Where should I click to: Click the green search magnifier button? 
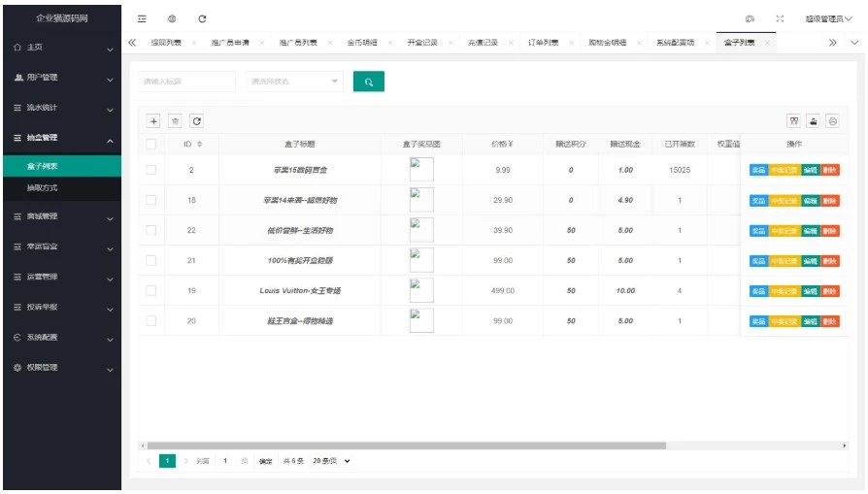point(368,82)
